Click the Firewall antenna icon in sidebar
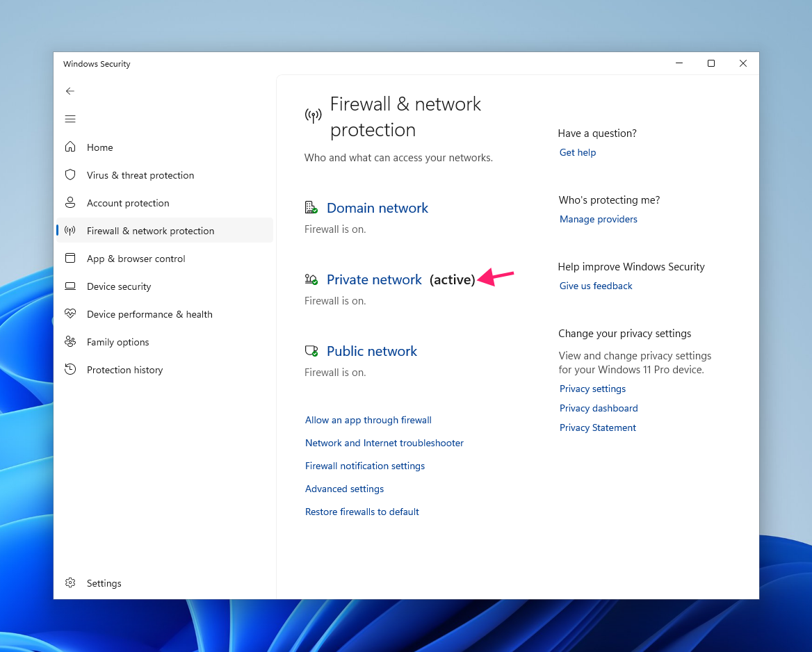 (70, 231)
